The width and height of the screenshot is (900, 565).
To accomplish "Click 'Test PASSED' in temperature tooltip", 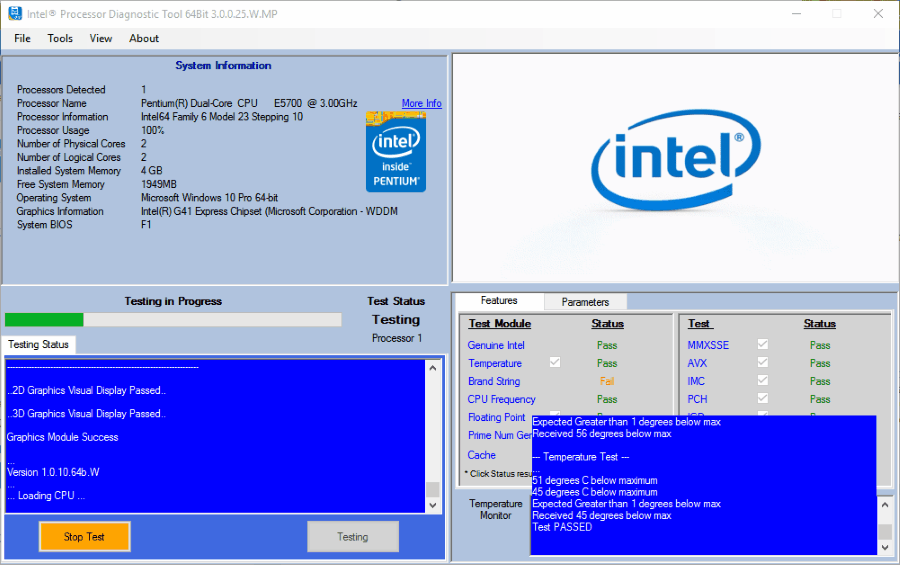I will tap(562, 527).
